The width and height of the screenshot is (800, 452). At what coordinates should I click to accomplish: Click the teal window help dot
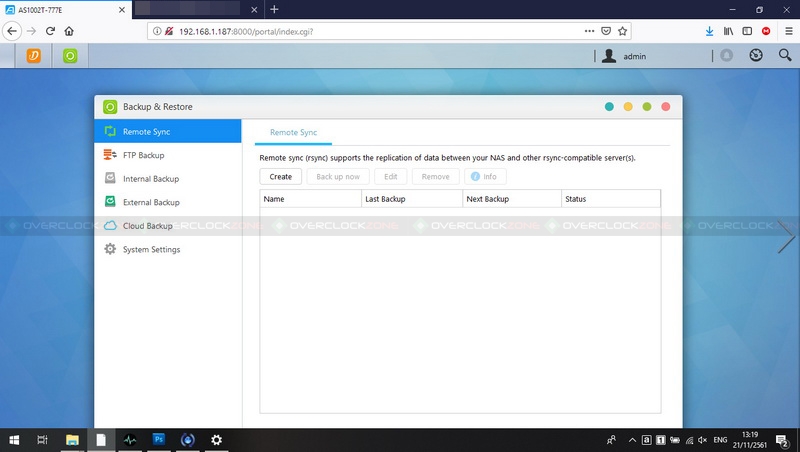pyautogui.click(x=609, y=107)
